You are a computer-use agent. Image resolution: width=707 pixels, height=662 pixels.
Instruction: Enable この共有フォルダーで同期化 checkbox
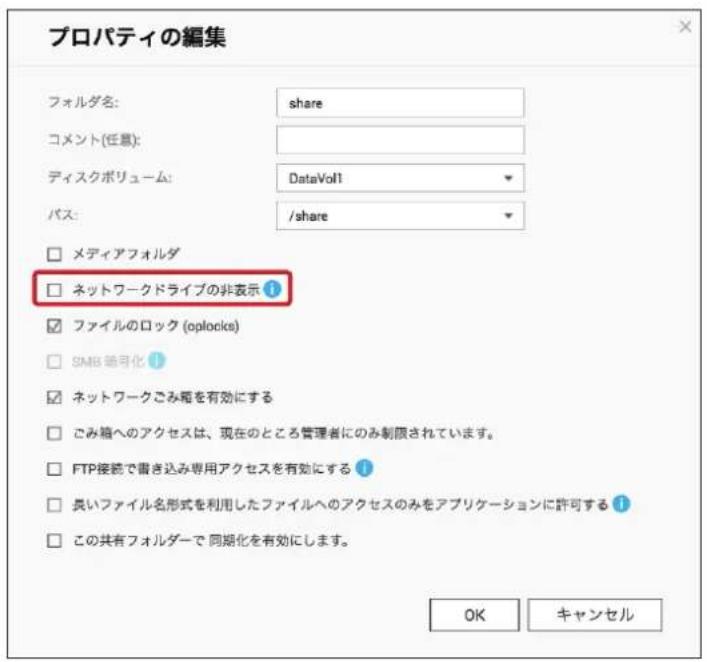tap(54, 540)
